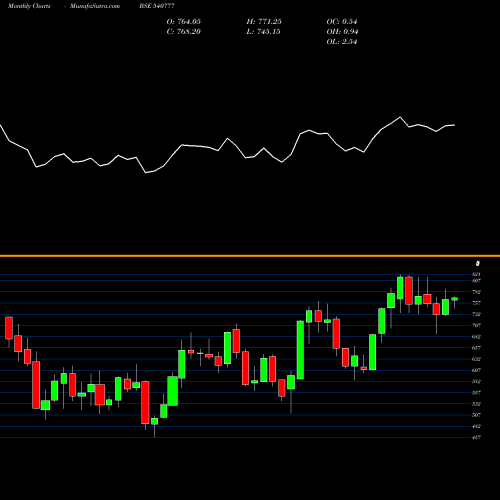Click the 482 price axis label
500x500 pixels.
(477, 426)
